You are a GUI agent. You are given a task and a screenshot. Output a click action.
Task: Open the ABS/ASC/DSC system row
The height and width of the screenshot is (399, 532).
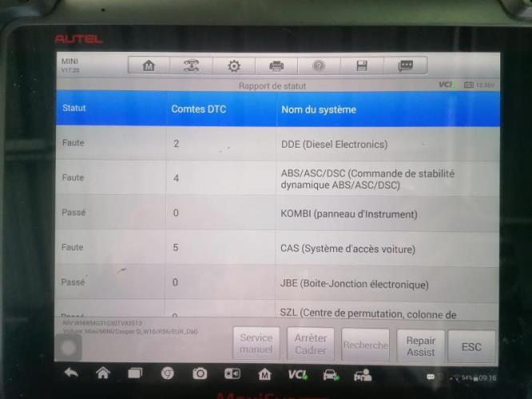[x=367, y=179]
